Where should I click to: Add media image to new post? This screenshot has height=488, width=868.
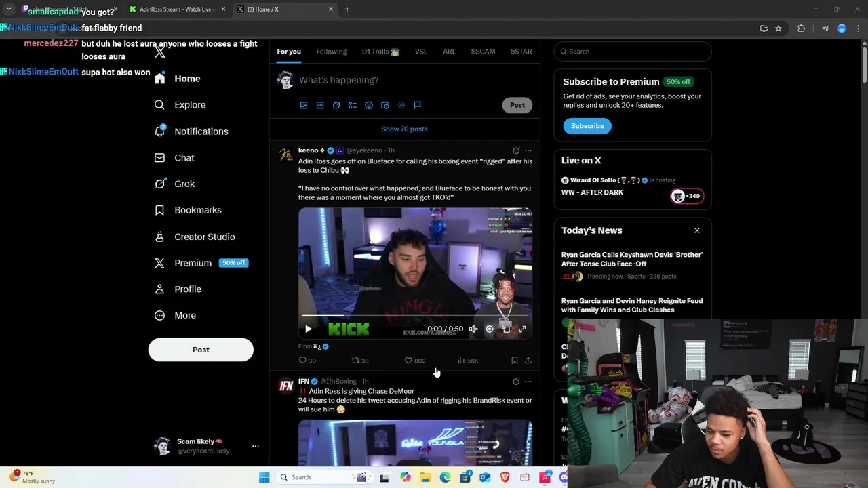(x=304, y=105)
